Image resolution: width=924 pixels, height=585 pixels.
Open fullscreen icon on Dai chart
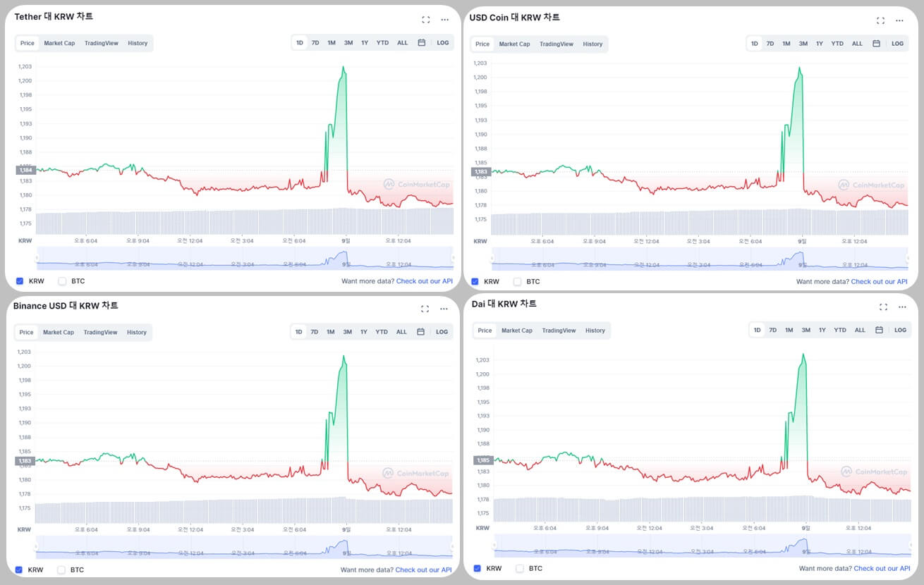click(884, 307)
